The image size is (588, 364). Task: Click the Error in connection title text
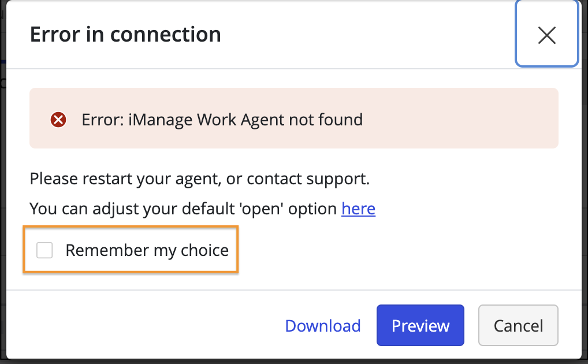coord(124,35)
